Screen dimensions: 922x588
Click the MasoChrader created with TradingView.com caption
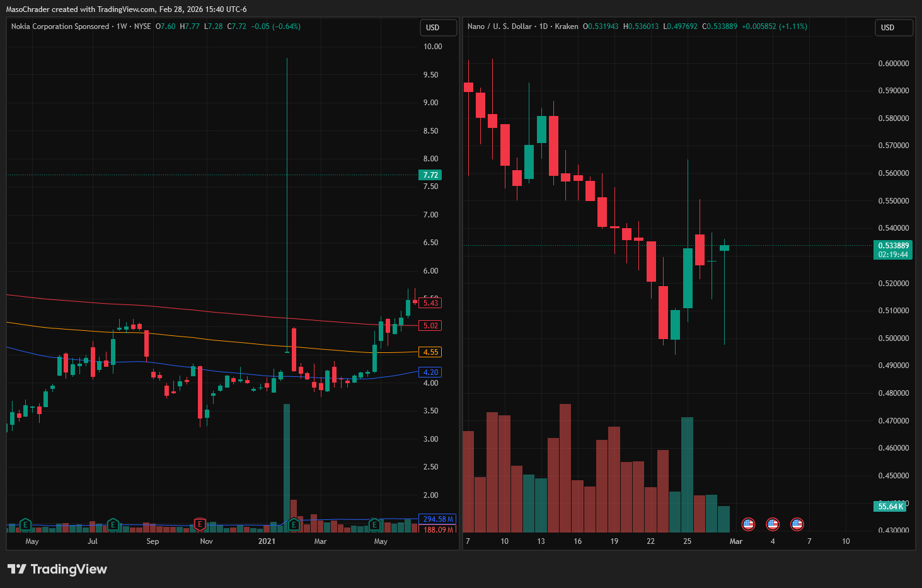pyautogui.click(x=126, y=9)
